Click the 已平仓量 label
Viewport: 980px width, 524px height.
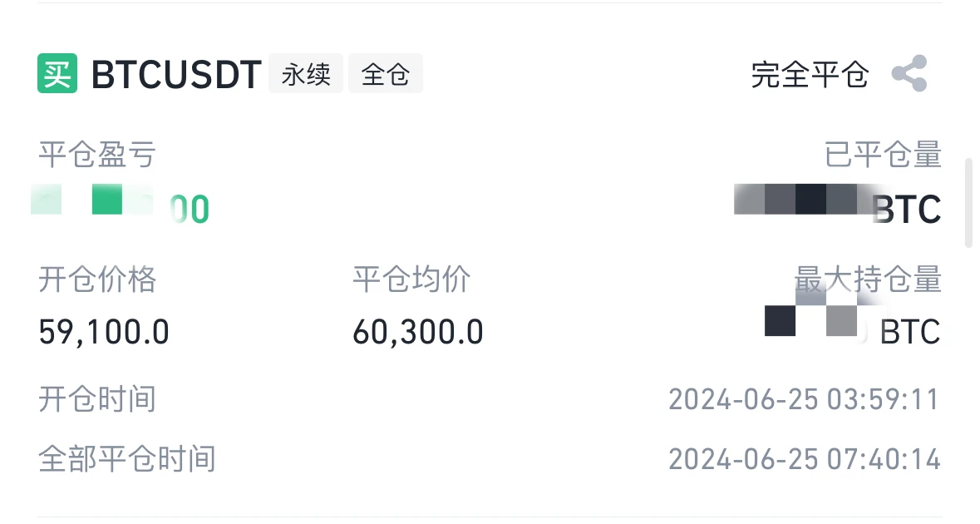coord(883,155)
